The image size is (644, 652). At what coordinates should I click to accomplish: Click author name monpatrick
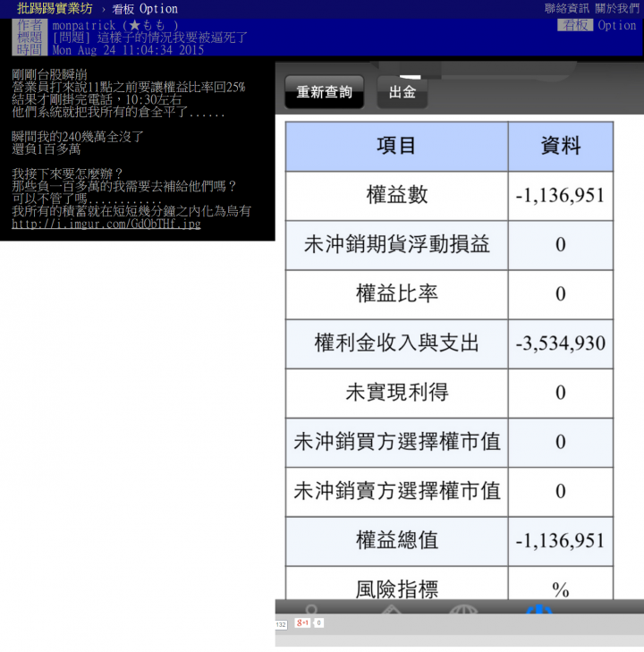point(83,25)
